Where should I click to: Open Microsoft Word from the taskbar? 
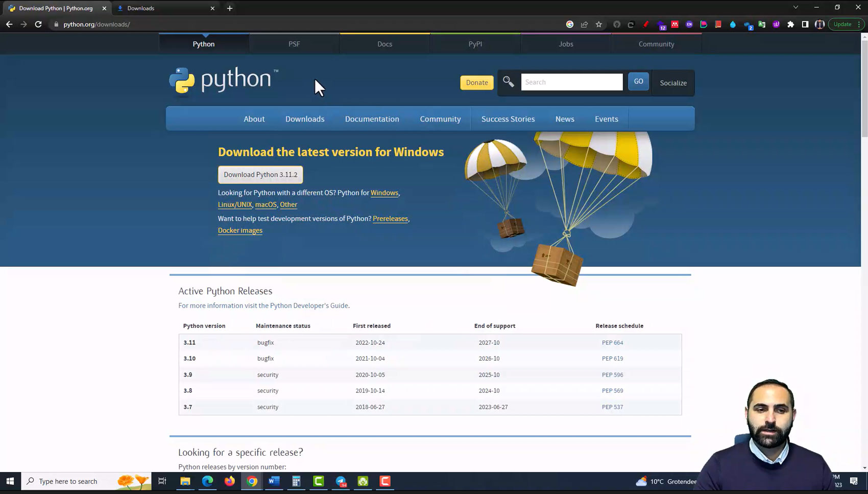[x=274, y=481]
